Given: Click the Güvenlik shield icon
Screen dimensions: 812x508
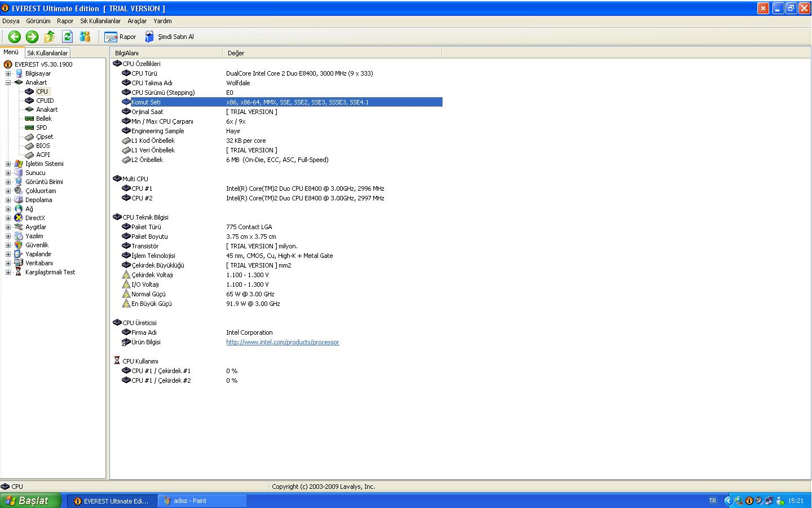Looking at the screenshot, I should 19,245.
